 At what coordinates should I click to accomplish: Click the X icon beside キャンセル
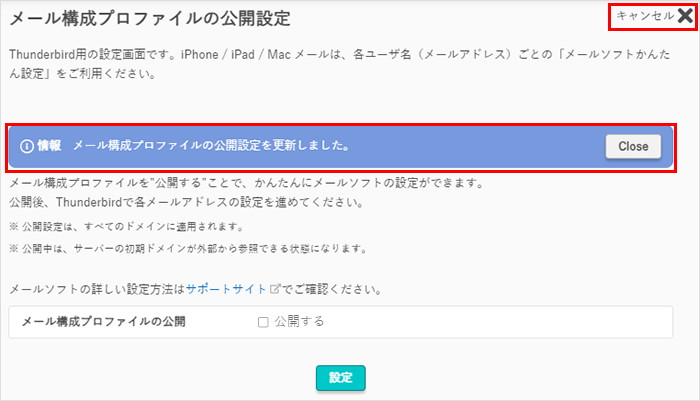point(684,15)
